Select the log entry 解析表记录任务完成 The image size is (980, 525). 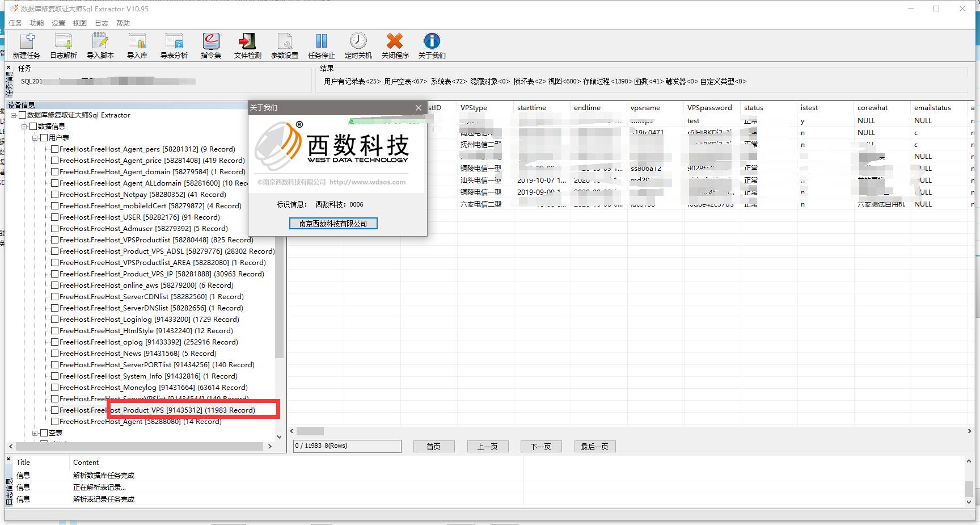104,499
